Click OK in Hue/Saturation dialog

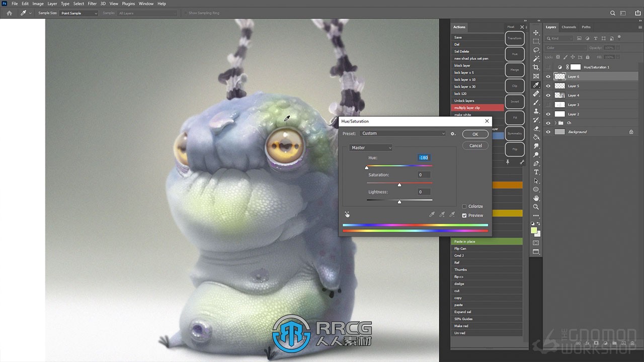coord(475,134)
